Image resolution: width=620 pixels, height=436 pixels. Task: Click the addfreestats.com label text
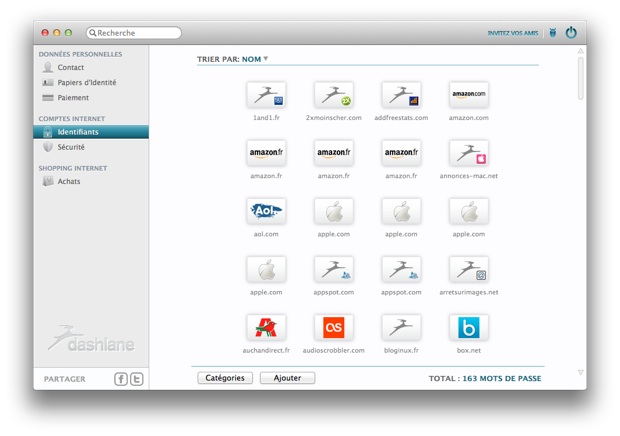click(x=401, y=118)
